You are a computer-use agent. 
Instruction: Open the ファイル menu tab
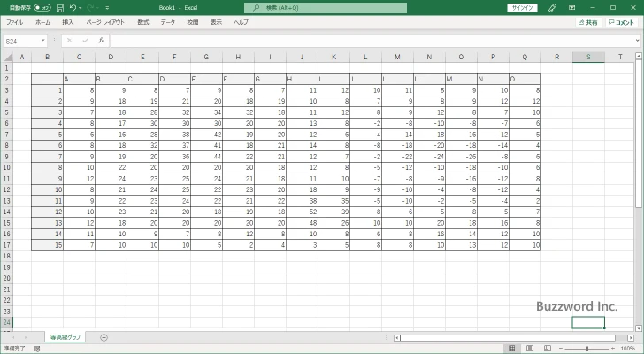coord(14,22)
